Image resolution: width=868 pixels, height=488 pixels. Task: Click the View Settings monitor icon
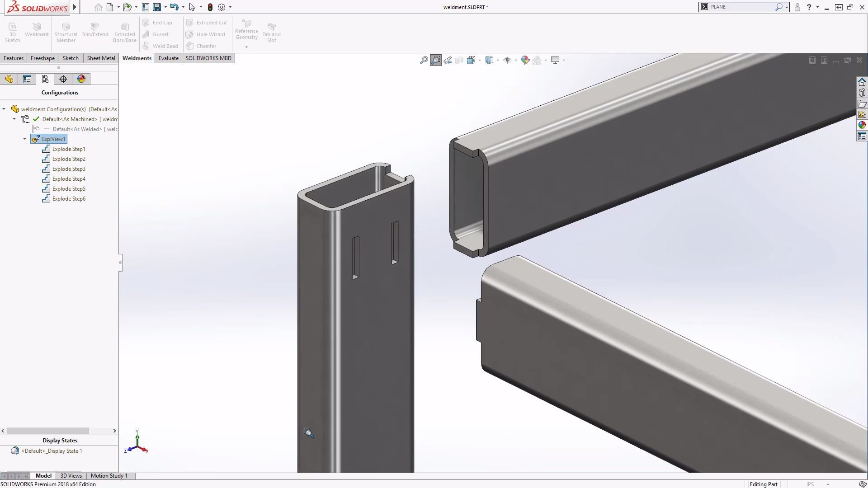point(555,60)
